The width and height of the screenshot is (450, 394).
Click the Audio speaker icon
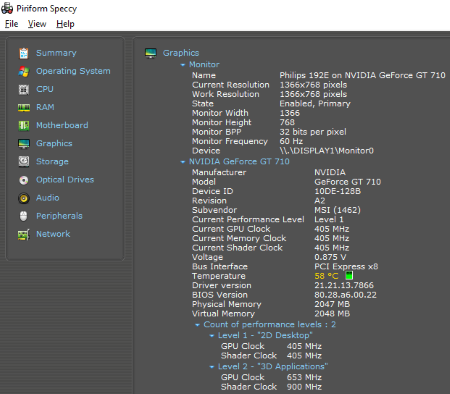[24, 198]
